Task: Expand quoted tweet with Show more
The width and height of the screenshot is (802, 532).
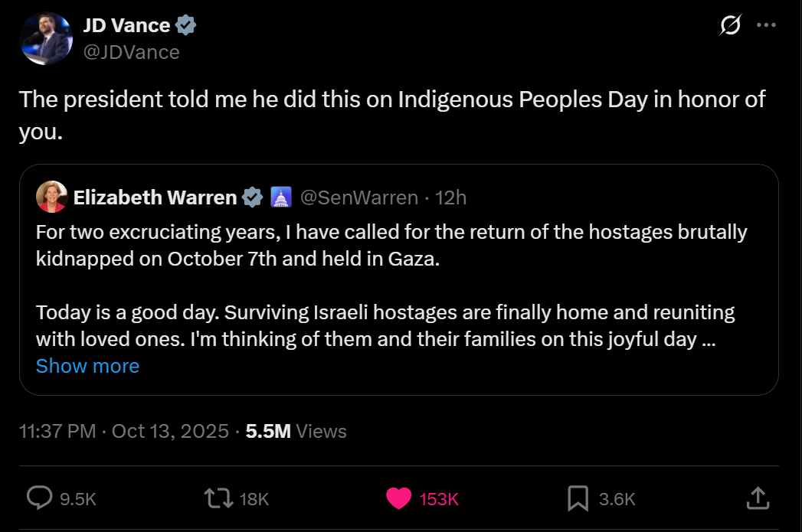Action: [x=87, y=366]
